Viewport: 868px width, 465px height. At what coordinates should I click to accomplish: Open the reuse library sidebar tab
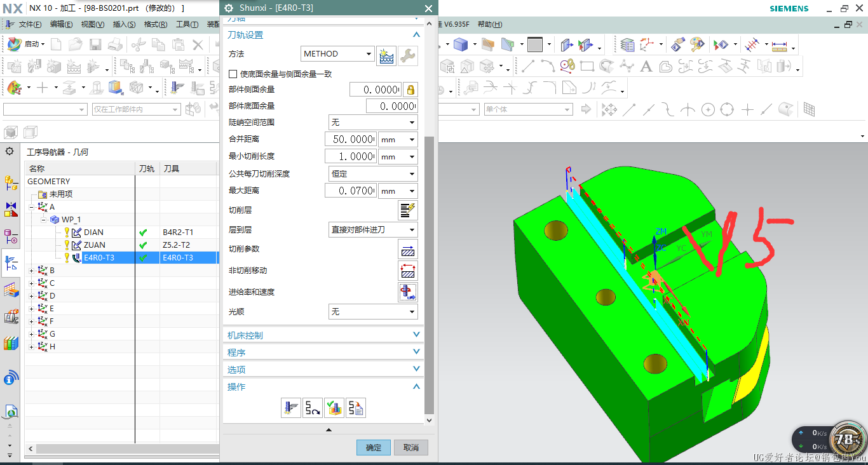click(11, 344)
